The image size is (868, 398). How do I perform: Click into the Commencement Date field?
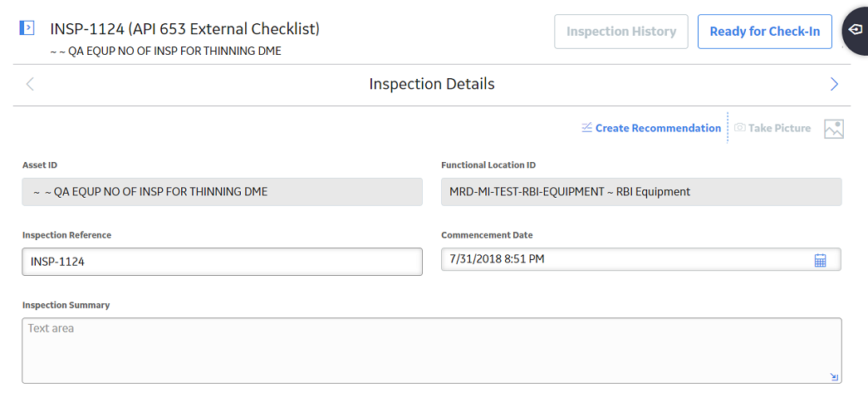tap(641, 259)
